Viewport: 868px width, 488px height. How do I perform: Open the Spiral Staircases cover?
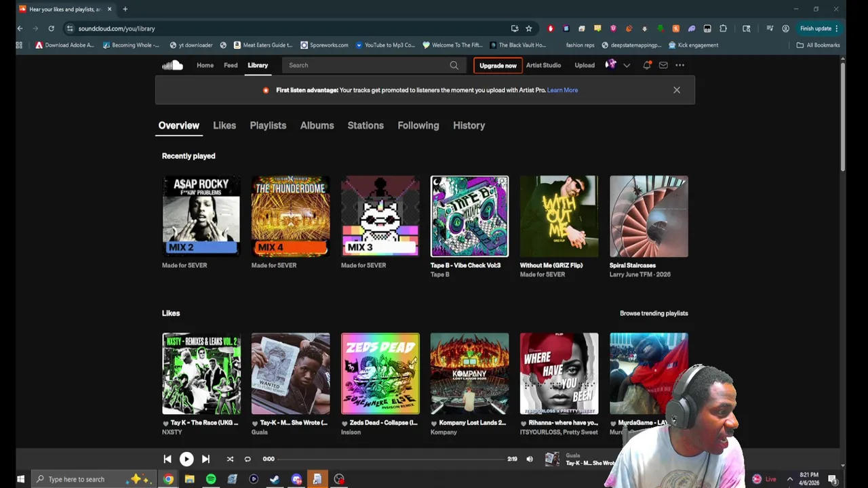click(x=649, y=216)
